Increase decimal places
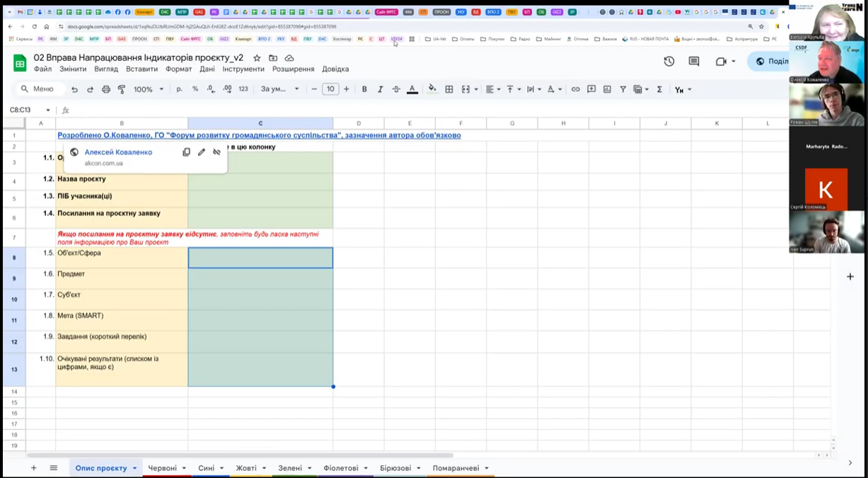Viewport: 868px width, 478px height. (227, 89)
